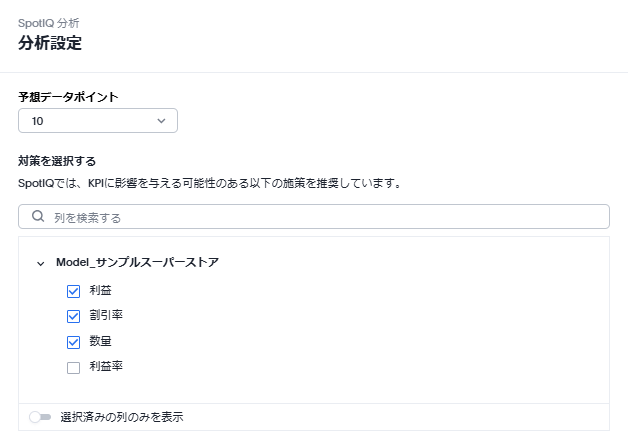Click the chevron arrow in the data points dropdown

162,121
